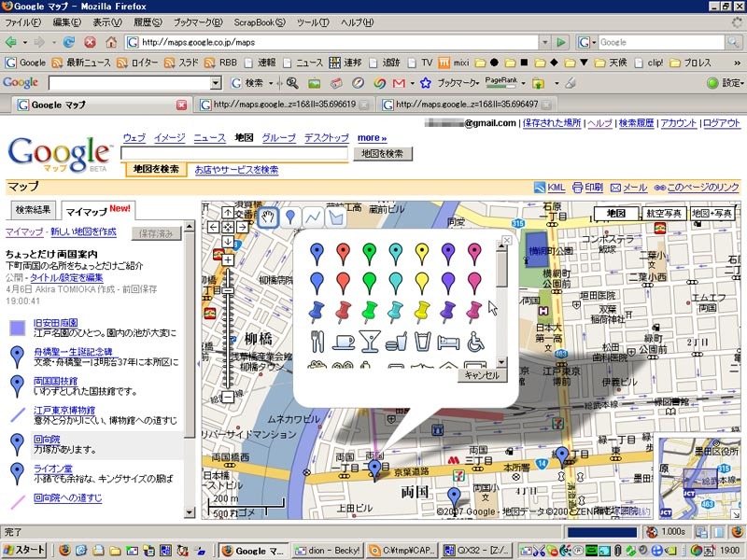The image size is (747, 560).
Task: Switch map view to 地図
Action: click(615, 214)
